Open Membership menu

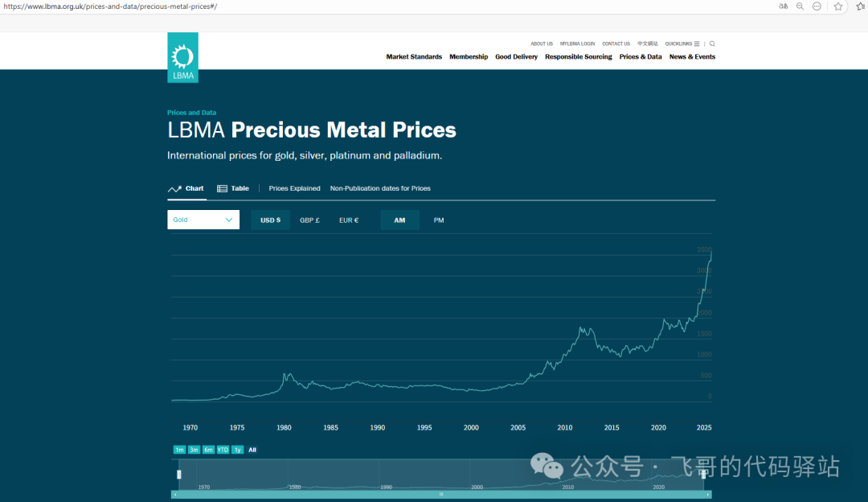[x=469, y=56]
